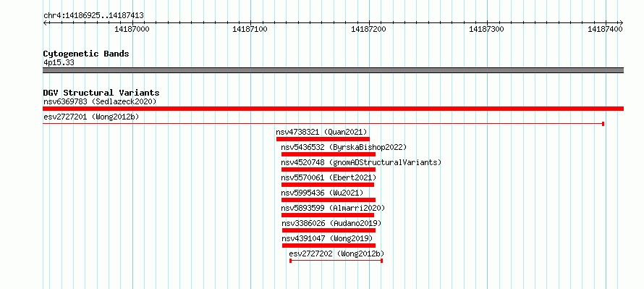This screenshot has width=644, height=289.
Task: Open nsv3386026 (Audano2019) label
Action: pyautogui.click(x=331, y=223)
